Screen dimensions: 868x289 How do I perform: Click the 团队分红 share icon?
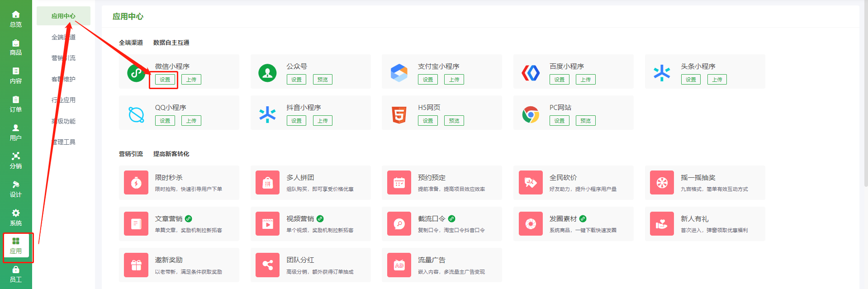tap(268, 265)
